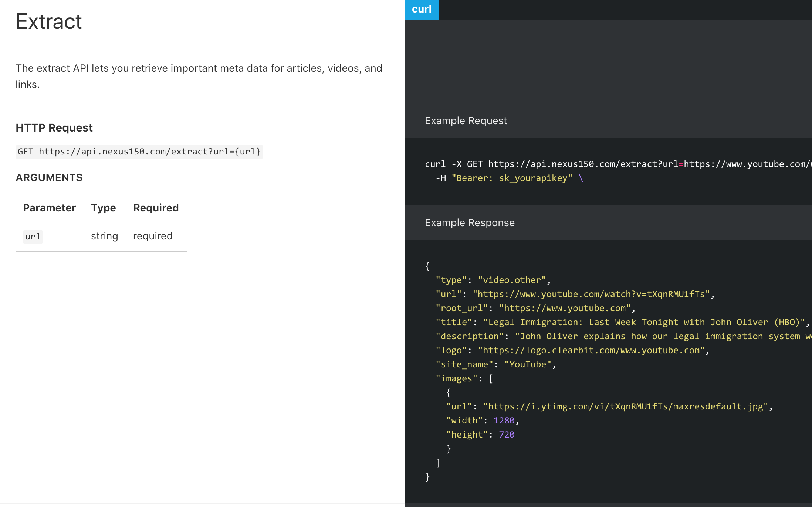Viewport: 812px width, 507px height.
Task: Click the maxresdefault.jpg image URL
Action: click(x=625, y=406)
